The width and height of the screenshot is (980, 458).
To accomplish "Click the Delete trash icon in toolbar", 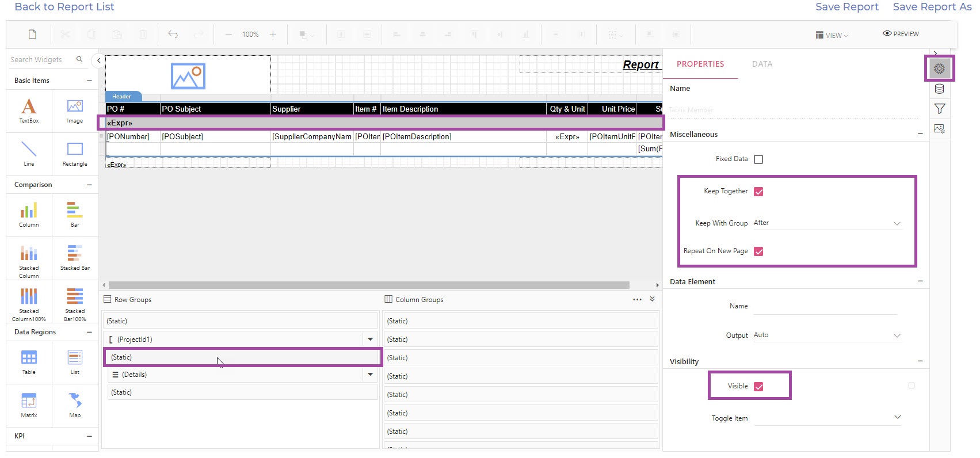I will [143, 35].
